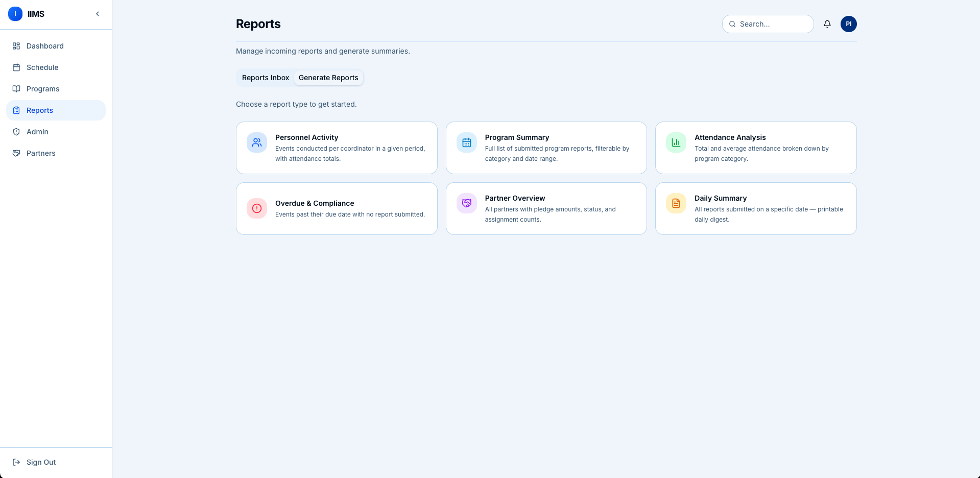Viewport: 980px width, 478px height.
Task: Click the Partner Overview handshake icon
Action: coord(466,203)
